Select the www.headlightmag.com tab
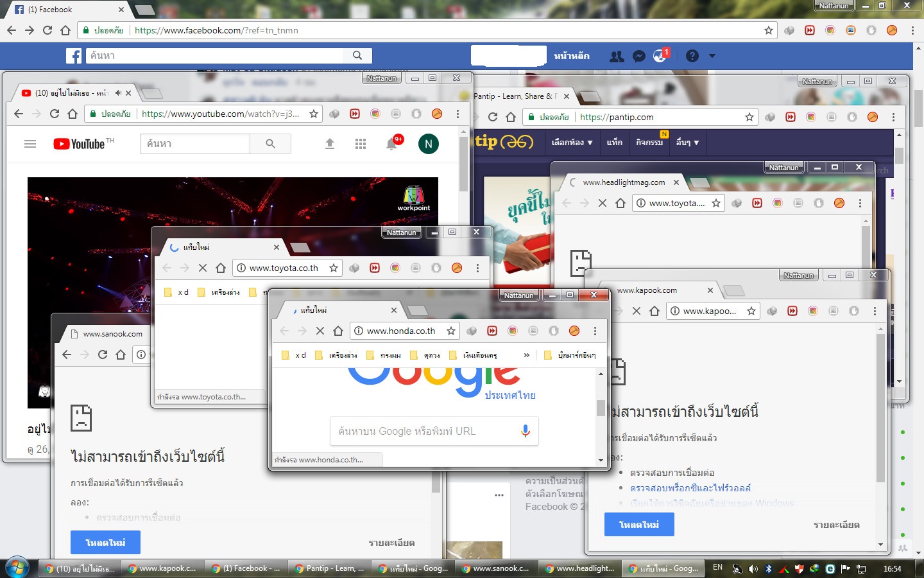This screenshot has height=578, width=924. (624, 182)
